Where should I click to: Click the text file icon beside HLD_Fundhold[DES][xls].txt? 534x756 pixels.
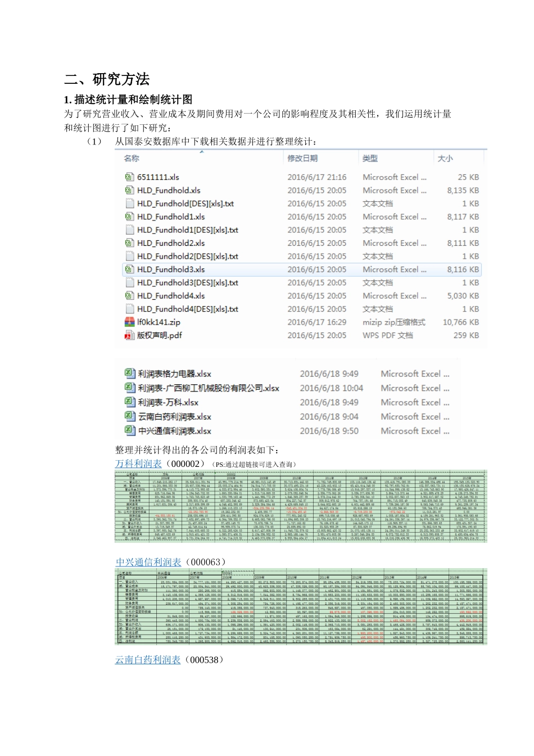point(129,204)
